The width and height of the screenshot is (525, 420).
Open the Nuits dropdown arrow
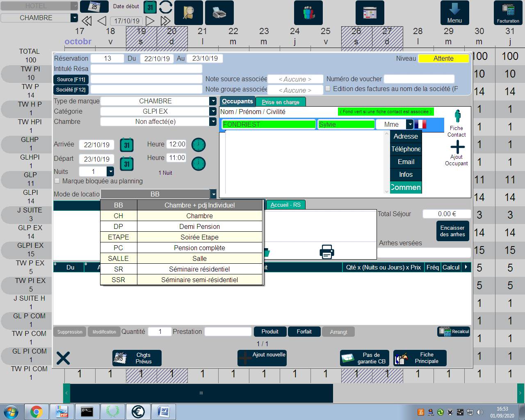click(110, 171)
